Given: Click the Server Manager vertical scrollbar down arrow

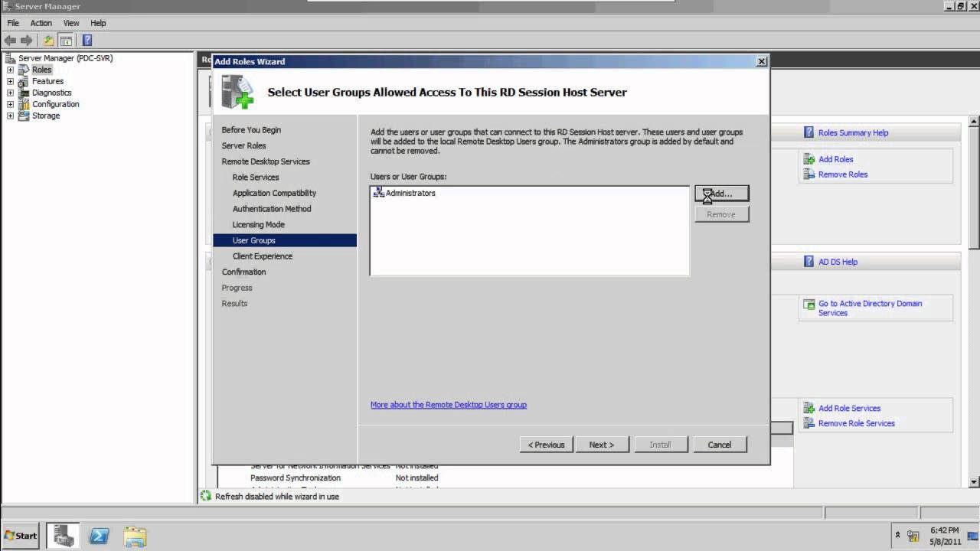Looking at the screenshot, I should (974, 482).
